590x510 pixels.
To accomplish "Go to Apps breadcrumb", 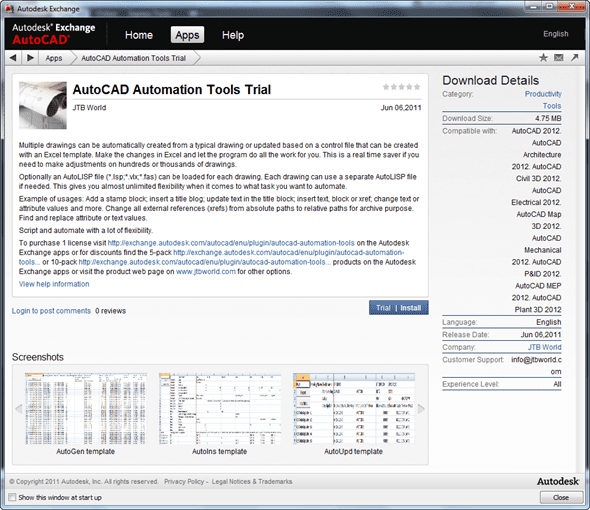I will click(x=54, y=58).
